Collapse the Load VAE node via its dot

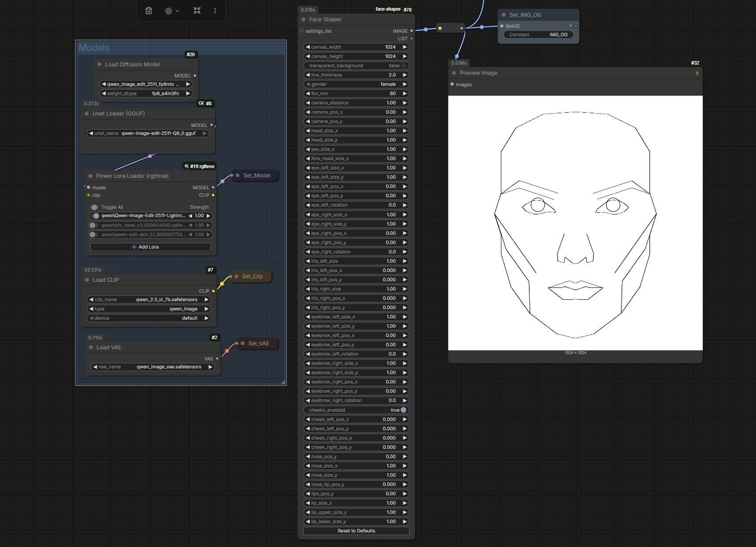pos(91,348)
